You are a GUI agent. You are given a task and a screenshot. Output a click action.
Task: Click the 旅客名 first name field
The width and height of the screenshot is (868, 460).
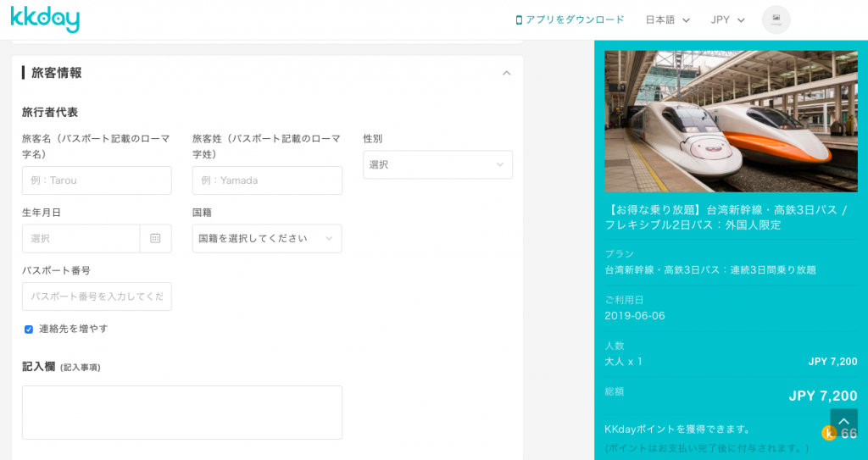tap(97, 180)
